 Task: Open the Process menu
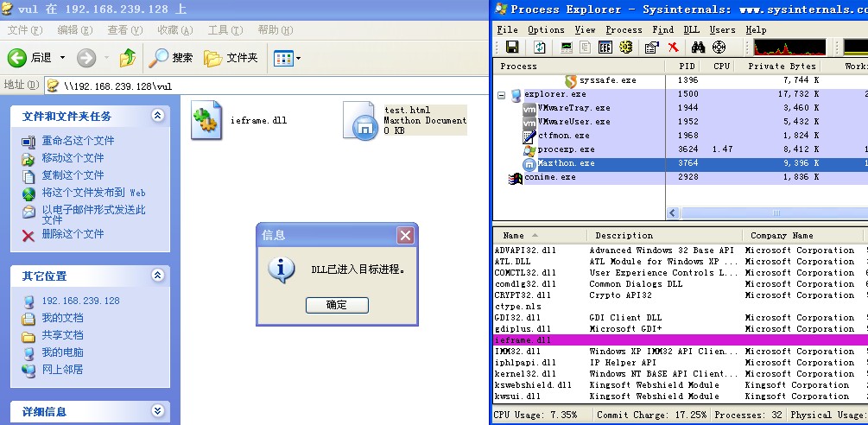(x=624, y=30)
